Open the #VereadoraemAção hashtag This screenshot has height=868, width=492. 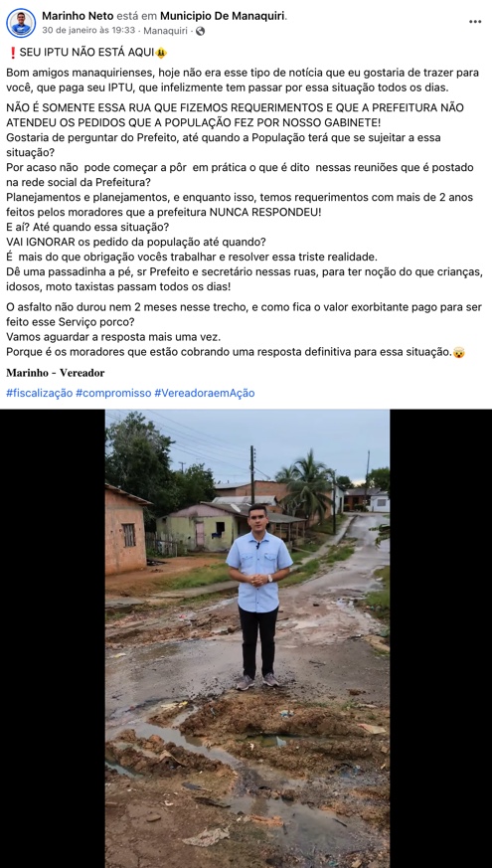pyautogui.click(x=204, y=393)
